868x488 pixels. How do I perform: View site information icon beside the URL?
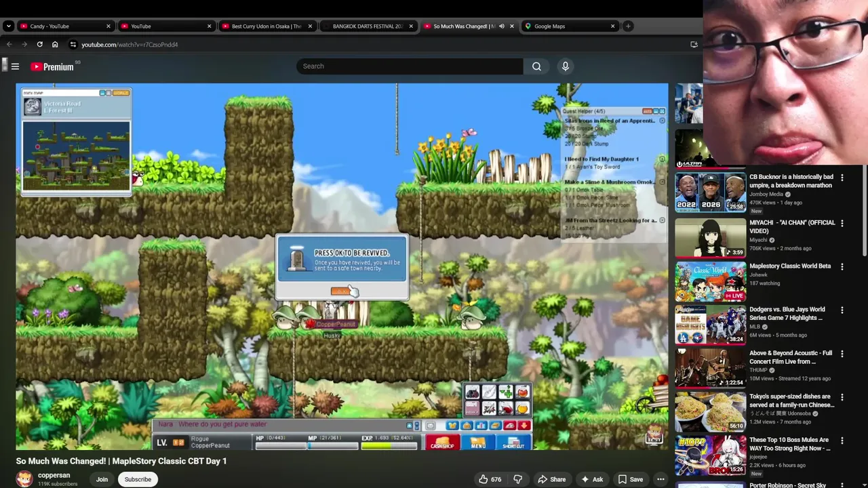coord(73,45)
